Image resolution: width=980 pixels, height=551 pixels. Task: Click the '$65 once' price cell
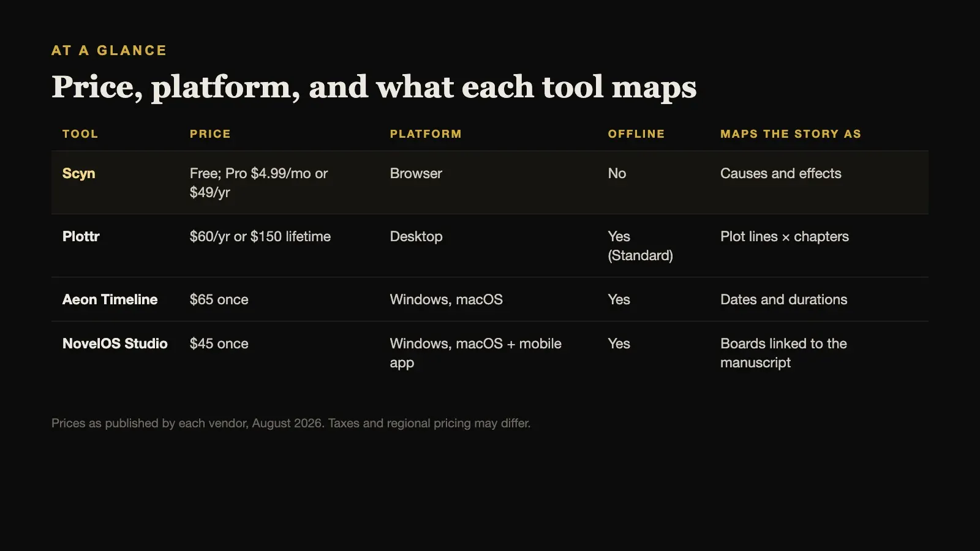219,299
